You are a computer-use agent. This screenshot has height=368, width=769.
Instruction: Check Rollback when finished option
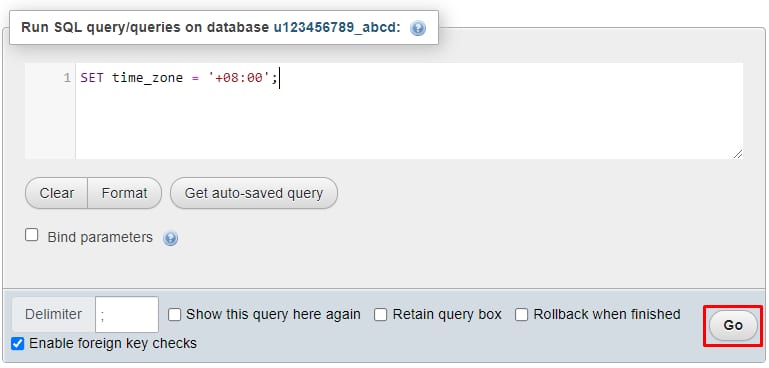click(x=521, y=315)
